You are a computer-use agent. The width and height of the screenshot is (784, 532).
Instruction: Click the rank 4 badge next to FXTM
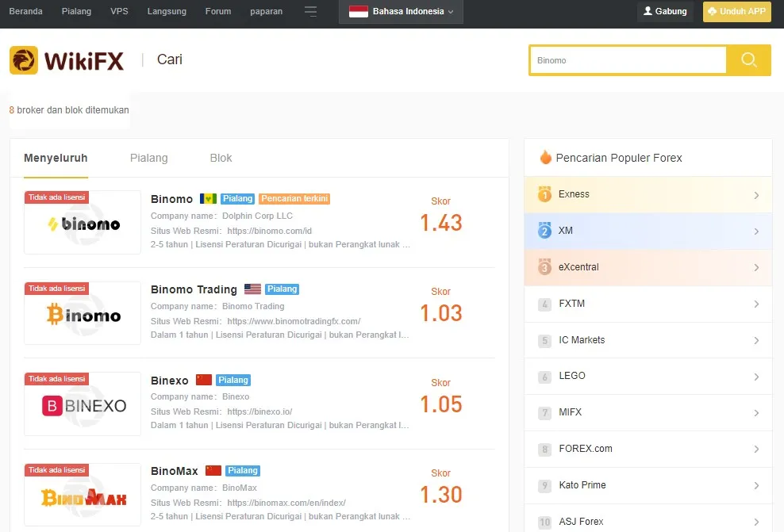(544, 304)
